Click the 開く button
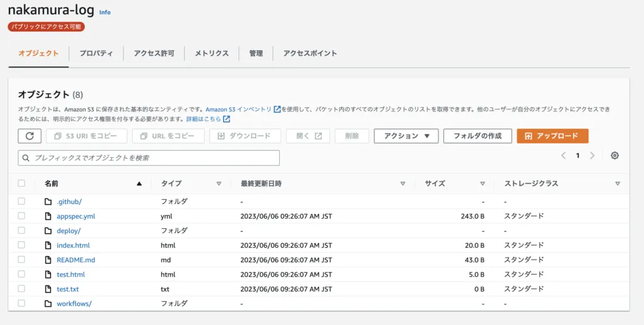The width and height of the screenshot is (644, 325). tap(308, 136)
